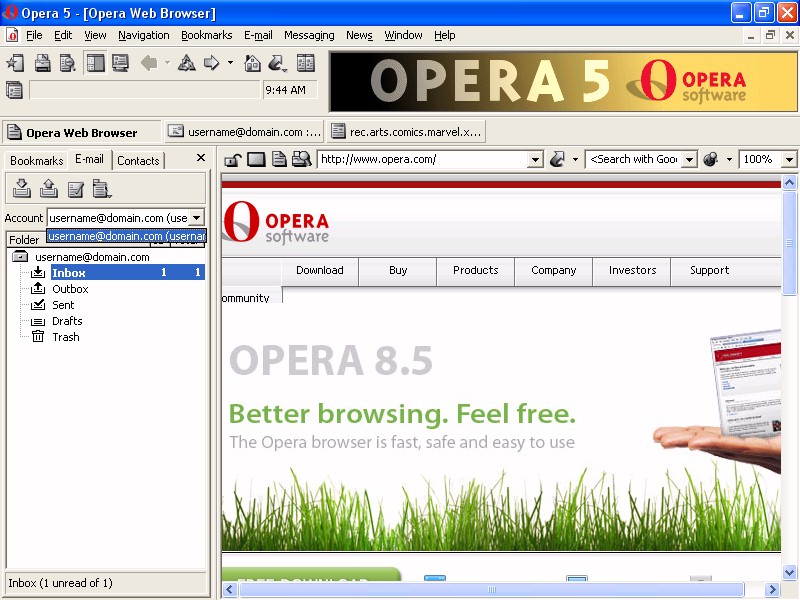
Task: Open the News menu
Action: click(x=359, y=35)
